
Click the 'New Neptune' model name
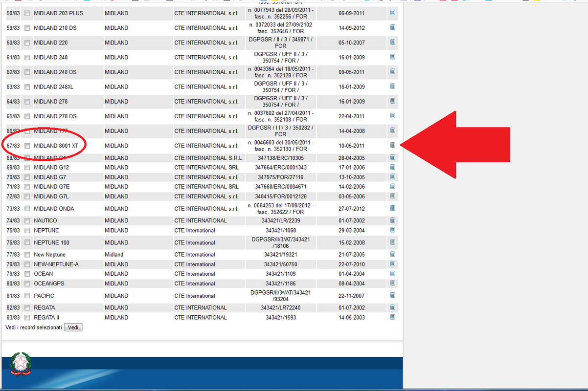click(49, 255)
